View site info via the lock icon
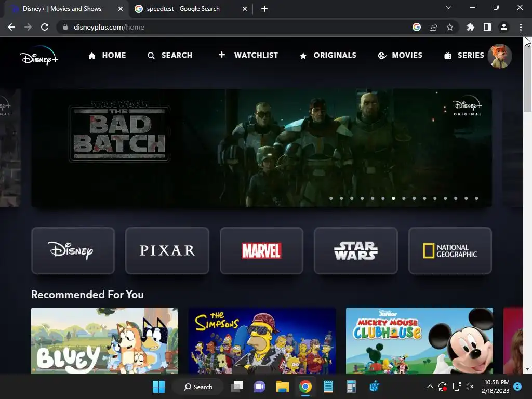The width and height of the screenshot is (532, 399). click(x=65, y=27)
